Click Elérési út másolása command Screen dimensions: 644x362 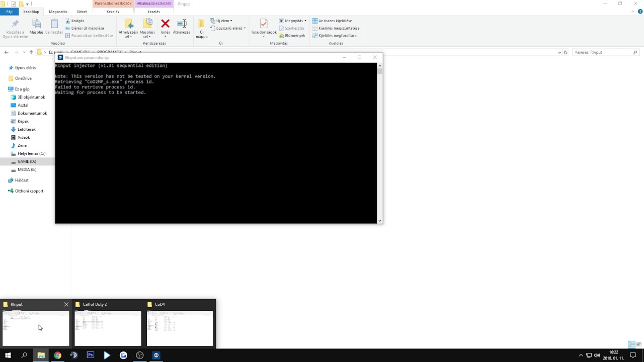click(x=84, y=28)
